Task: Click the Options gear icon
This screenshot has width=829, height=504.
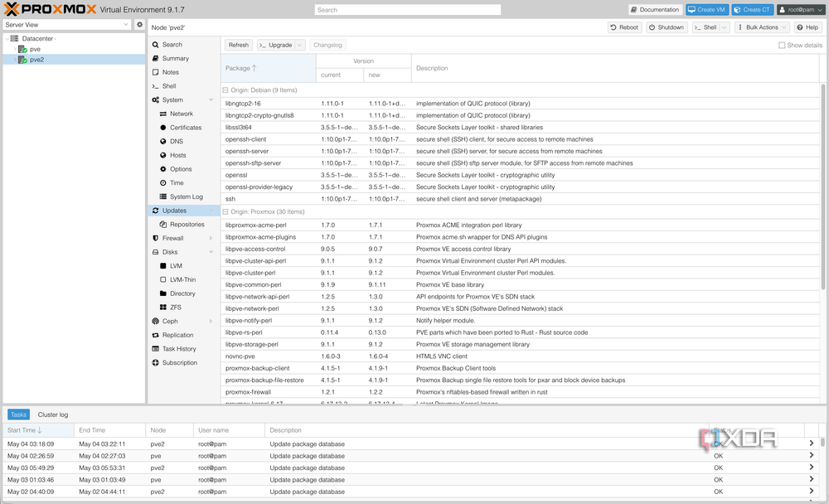Action: pos(162,169)
